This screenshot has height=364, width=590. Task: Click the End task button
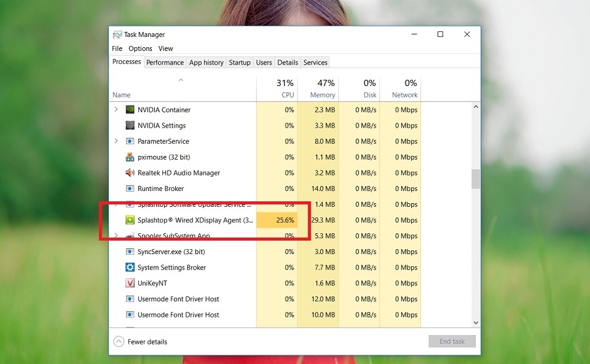[452, 341]
